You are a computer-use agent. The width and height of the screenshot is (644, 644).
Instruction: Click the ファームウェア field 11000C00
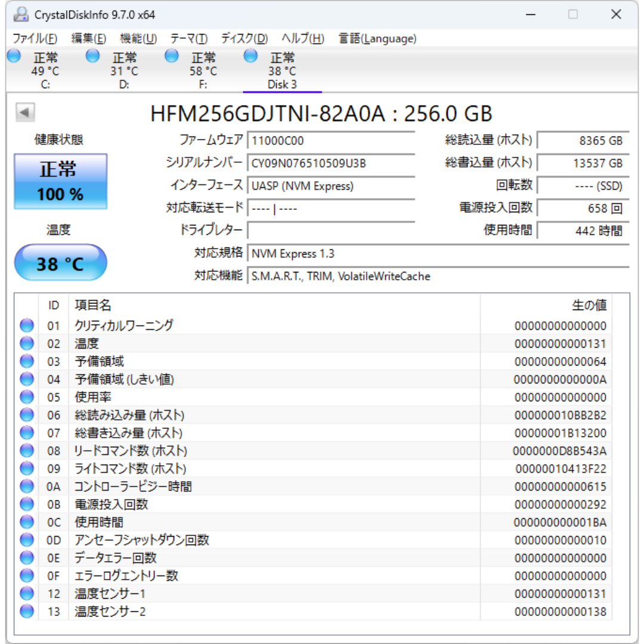(x=331, y=141)
